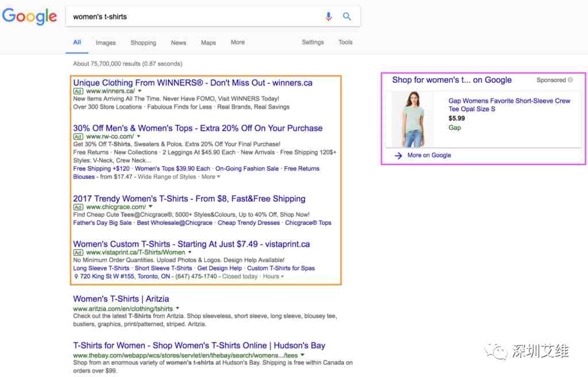
Task: Open T-Shirts for Women Hudson's Bay result
Action: (199, 345)
